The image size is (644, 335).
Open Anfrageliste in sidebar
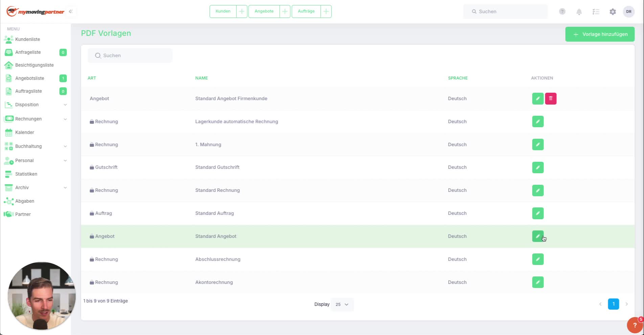coord(28,52)
